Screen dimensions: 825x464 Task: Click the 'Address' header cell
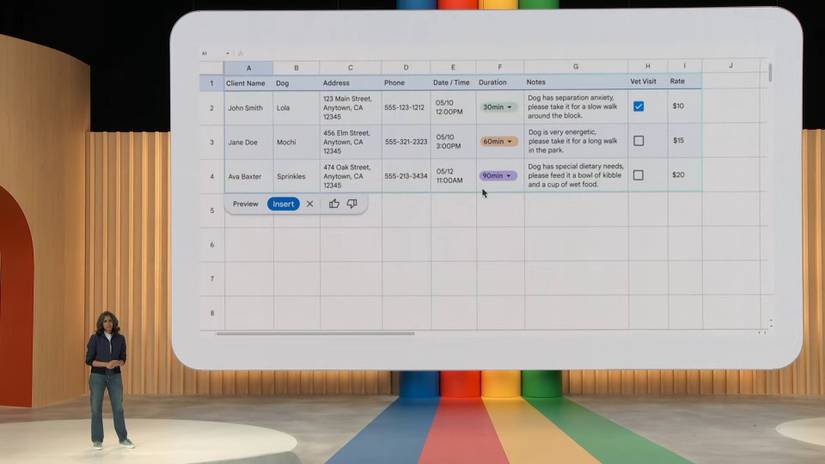(x=350, y=83)
